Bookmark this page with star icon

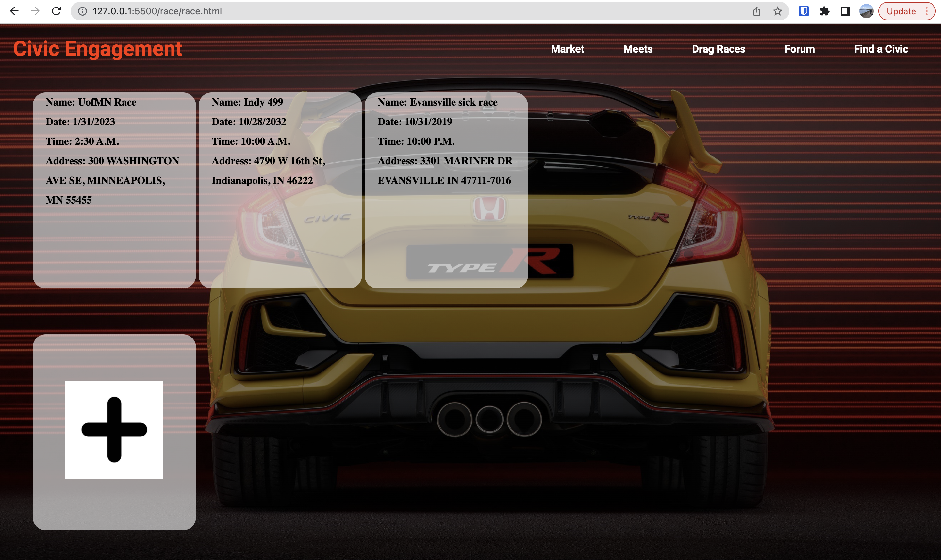[x=777, y=11]
